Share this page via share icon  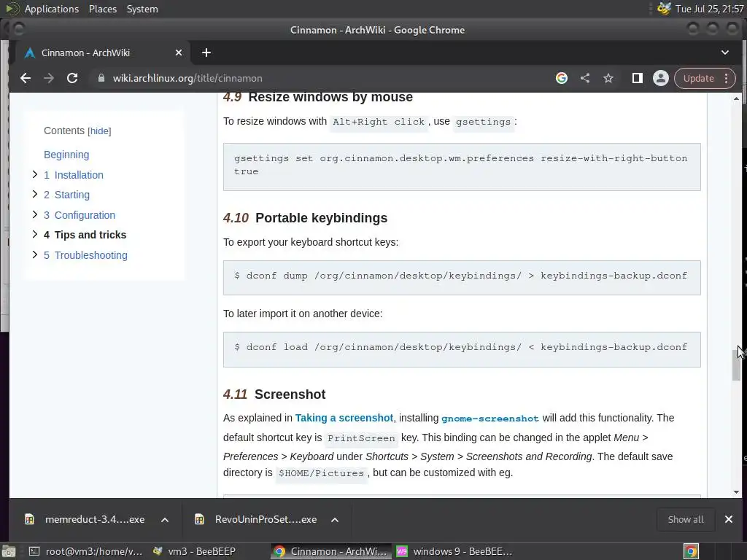pos(585,78)
